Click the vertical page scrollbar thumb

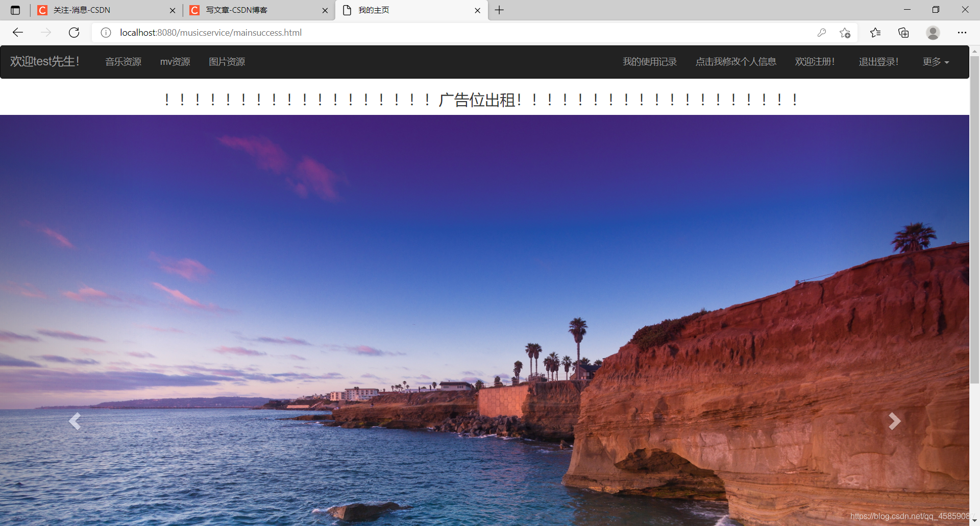pos(974,220)
